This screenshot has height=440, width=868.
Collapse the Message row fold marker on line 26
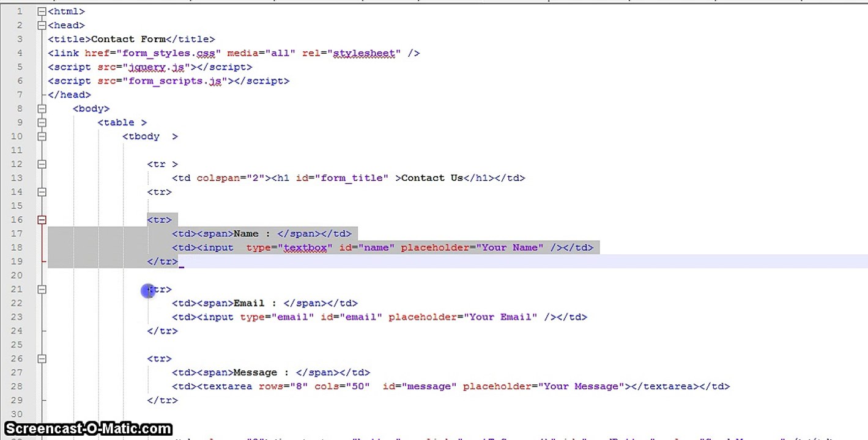point(42,359)
